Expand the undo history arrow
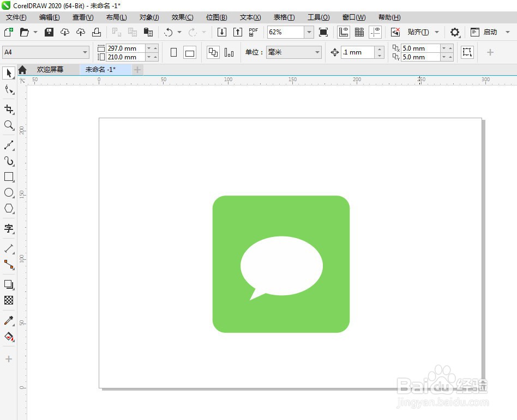Image resolution: width=517 pixels, height=420 pixels. [179, 32]
